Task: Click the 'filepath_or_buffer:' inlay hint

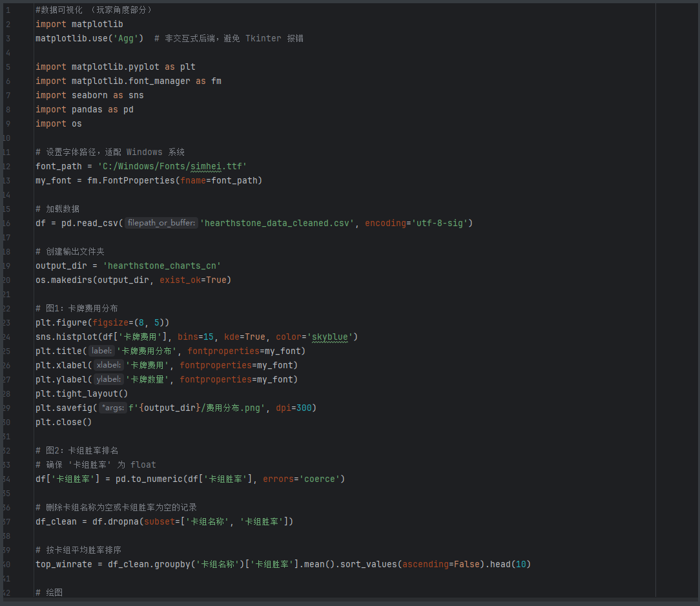Action: click(x=161, y=223)
